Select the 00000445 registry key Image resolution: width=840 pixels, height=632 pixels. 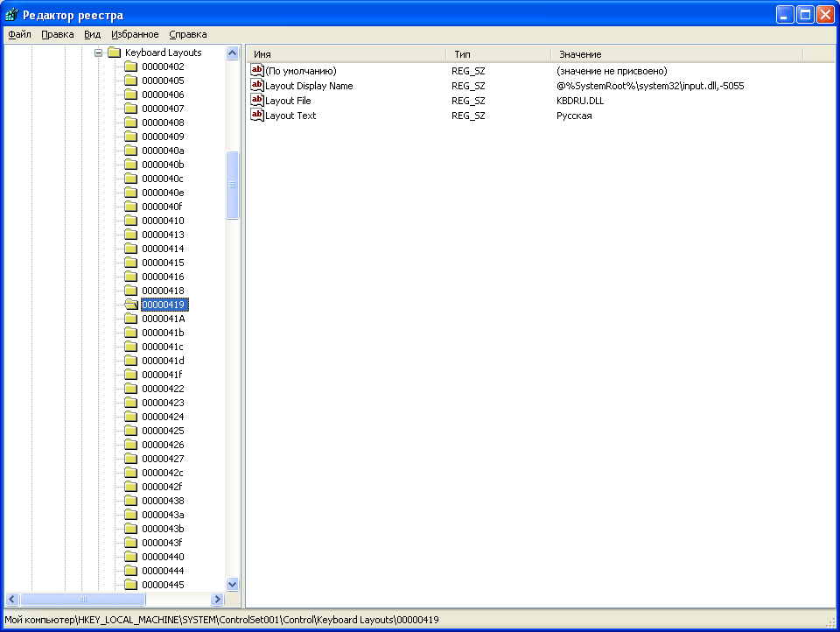(163, 585)
